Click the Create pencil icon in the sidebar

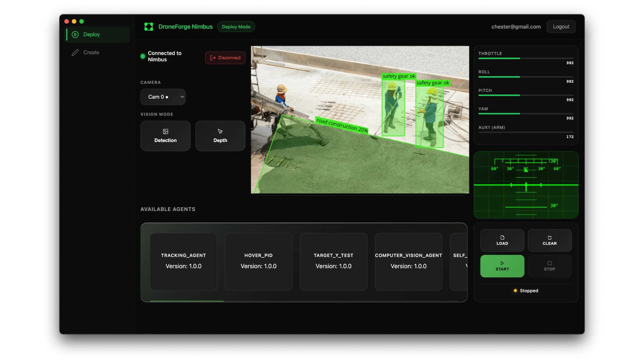click(75, 52)
